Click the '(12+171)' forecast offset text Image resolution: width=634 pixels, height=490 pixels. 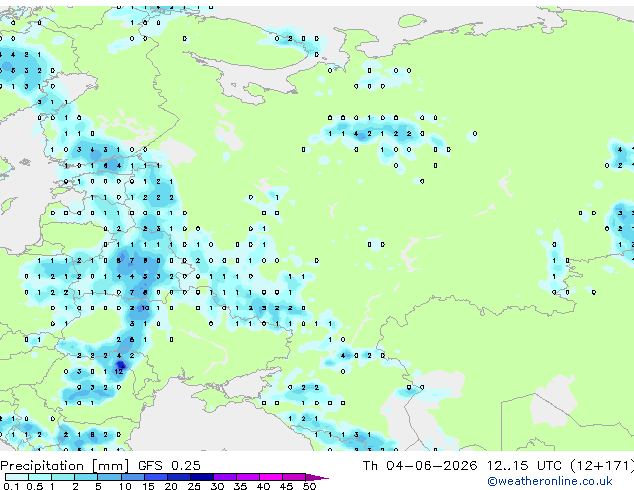(x=602, y=466)
